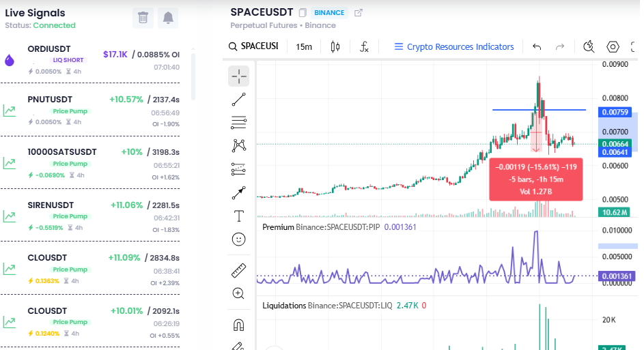Open the BINANCE exchange badge
This screenshot has height=350, width=644.
click(x=329, y=13)
